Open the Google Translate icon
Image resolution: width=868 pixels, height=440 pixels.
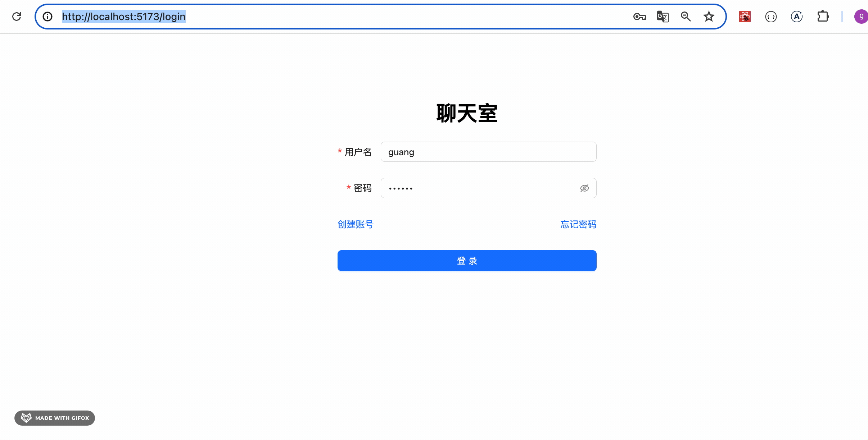[663, 17]
